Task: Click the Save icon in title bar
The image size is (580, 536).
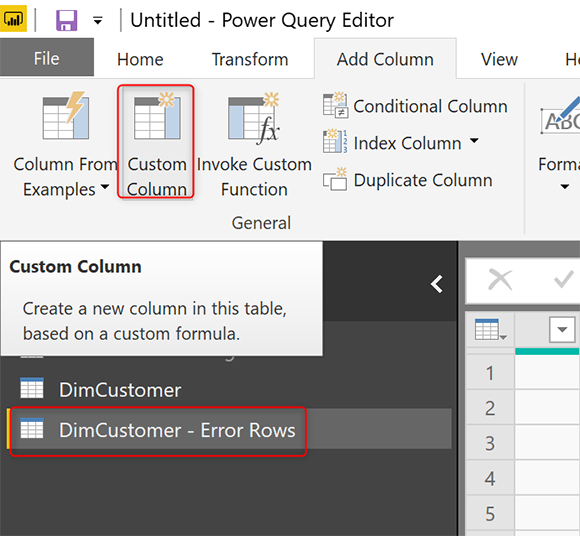Action: [67, 20]
